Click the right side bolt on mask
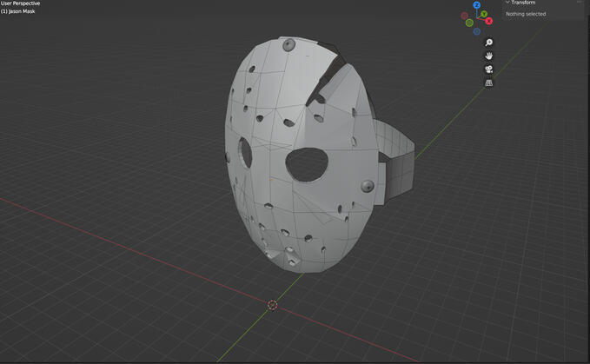 (x=366, y=185)
